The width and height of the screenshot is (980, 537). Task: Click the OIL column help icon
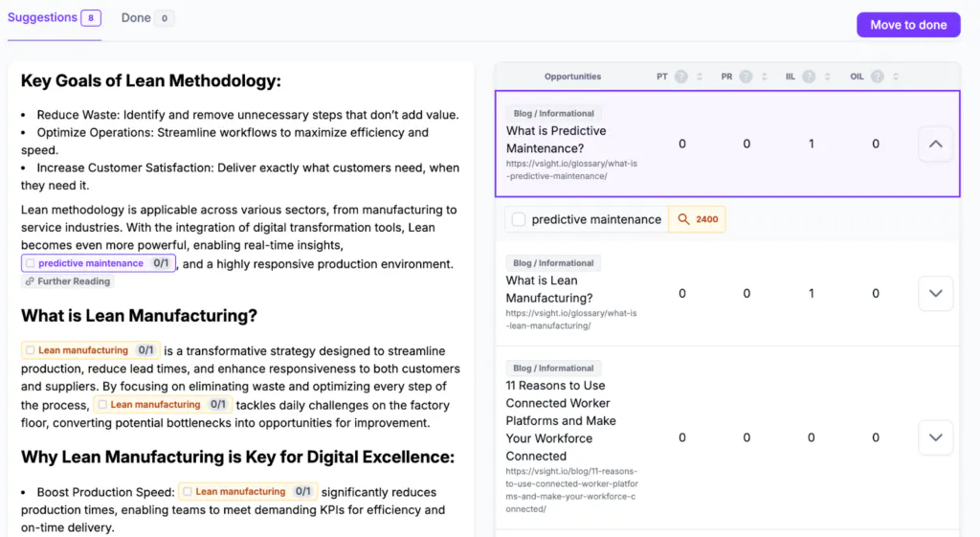(878, 77)
